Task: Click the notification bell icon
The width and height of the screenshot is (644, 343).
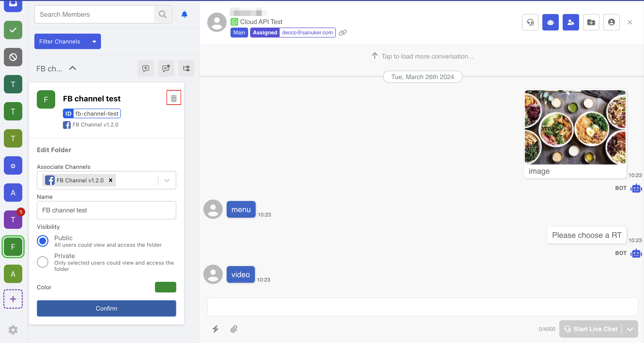Action: tap(184, 15)
